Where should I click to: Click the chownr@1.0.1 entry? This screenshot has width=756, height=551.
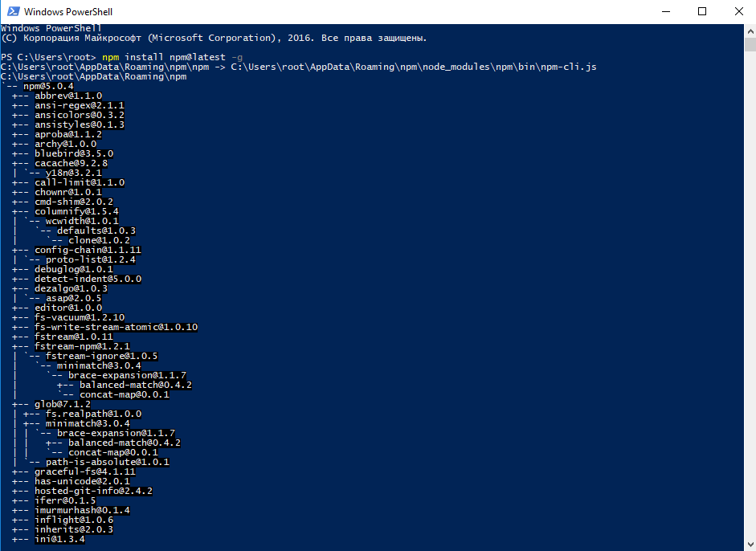pos(68,192)
